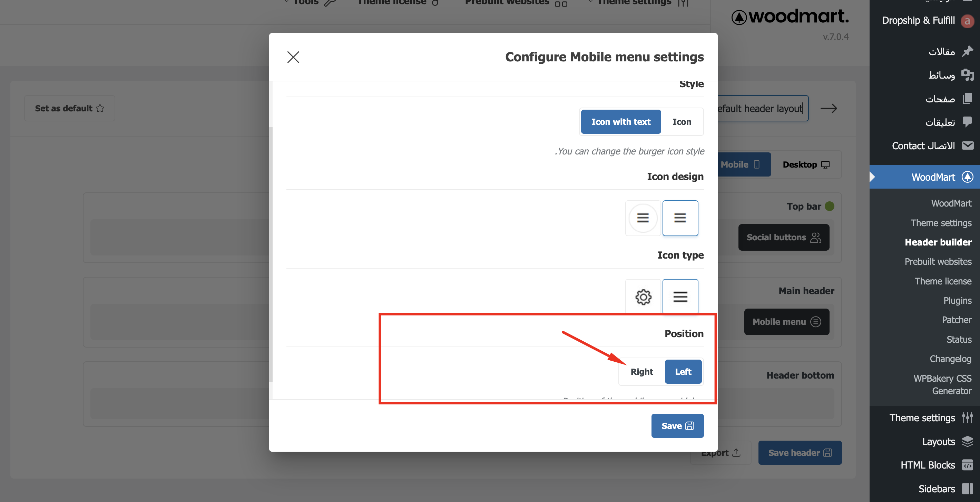Open Contact الاتصال menu
The image size is (980, 502).
[x=924, y=145]
